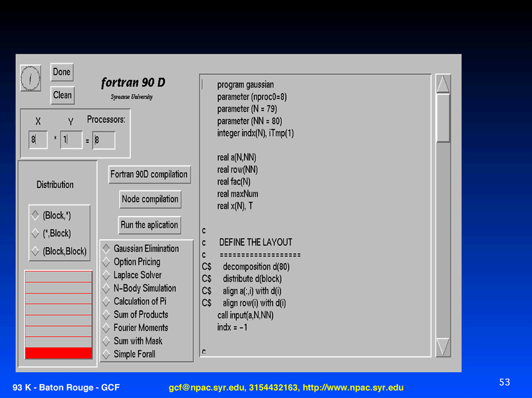Select Simple Forall example
This screenshot has width=532, height=398.
coord(129,354)
